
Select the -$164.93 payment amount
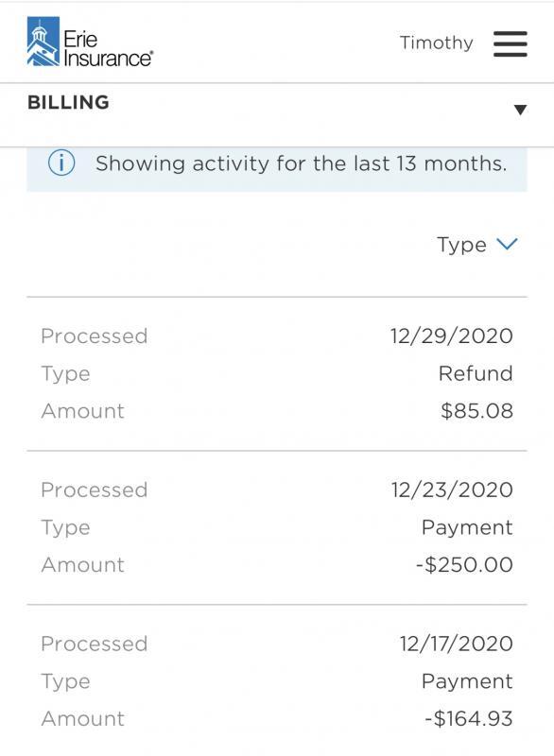pos(469,718)
